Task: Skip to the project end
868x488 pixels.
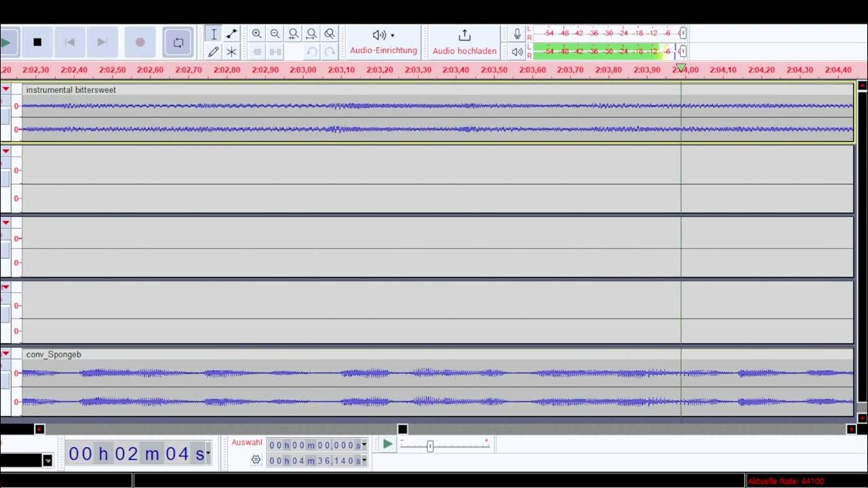Action: tap(102, 42)
